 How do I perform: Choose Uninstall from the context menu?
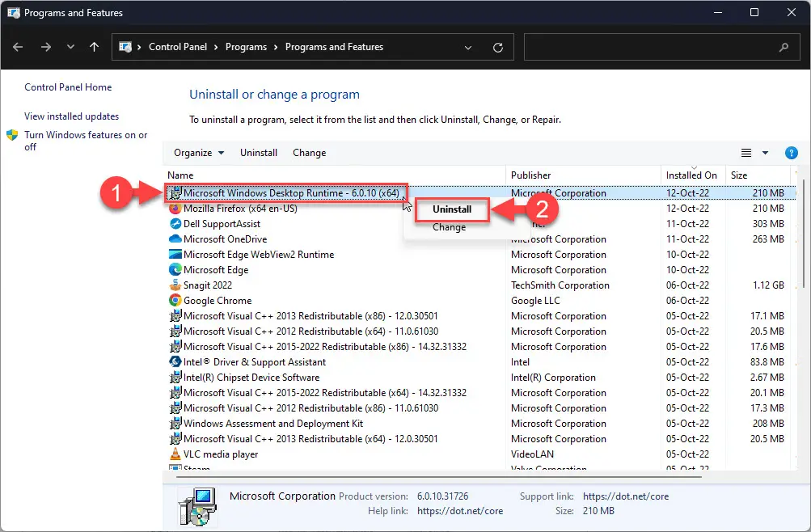452,209
